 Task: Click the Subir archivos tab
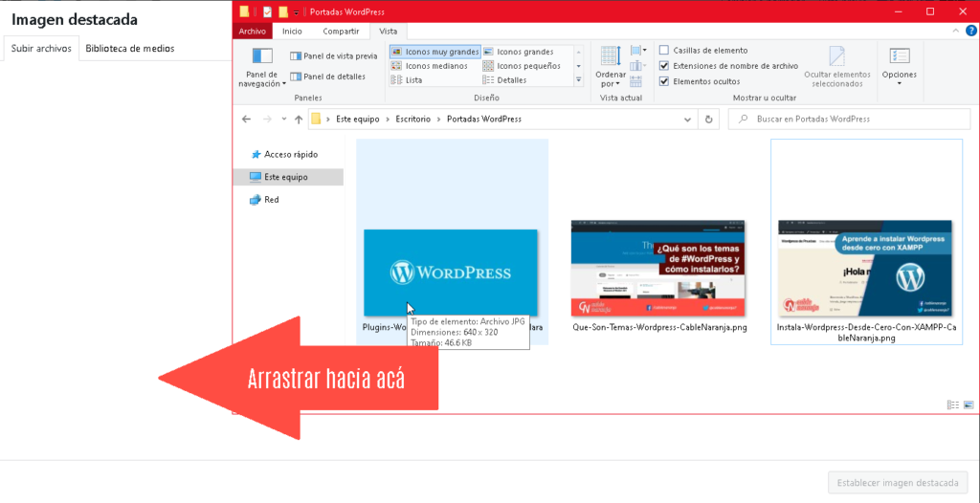coord(41,48)
